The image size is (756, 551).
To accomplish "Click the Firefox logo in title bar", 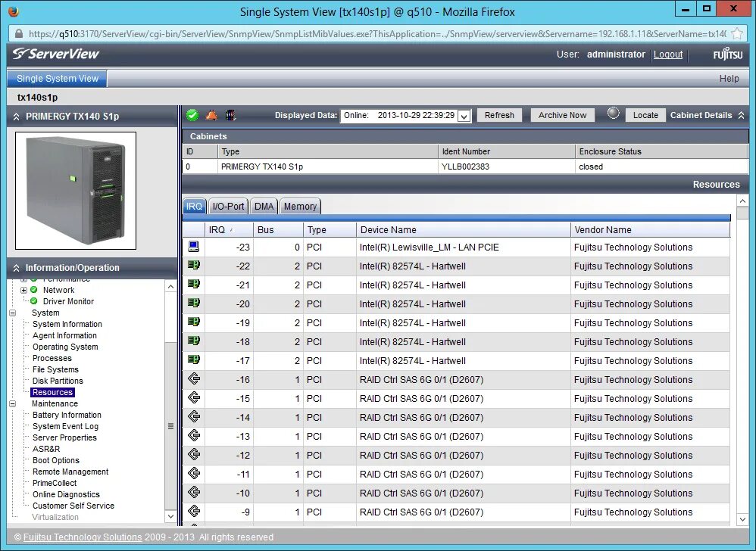I will click(14, 11).
